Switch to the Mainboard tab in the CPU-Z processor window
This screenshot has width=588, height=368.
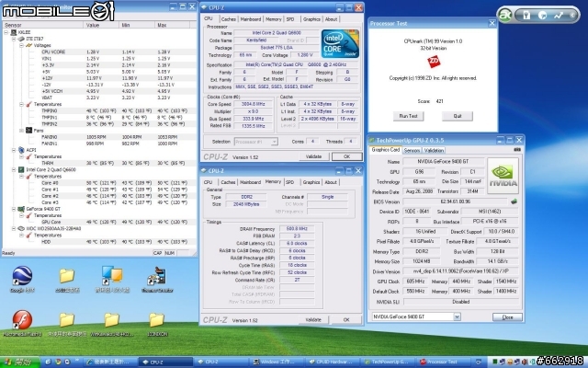coord(251,19)
